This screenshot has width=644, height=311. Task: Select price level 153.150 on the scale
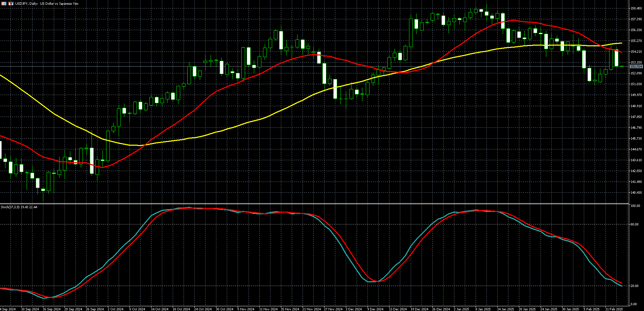point(636,63)
